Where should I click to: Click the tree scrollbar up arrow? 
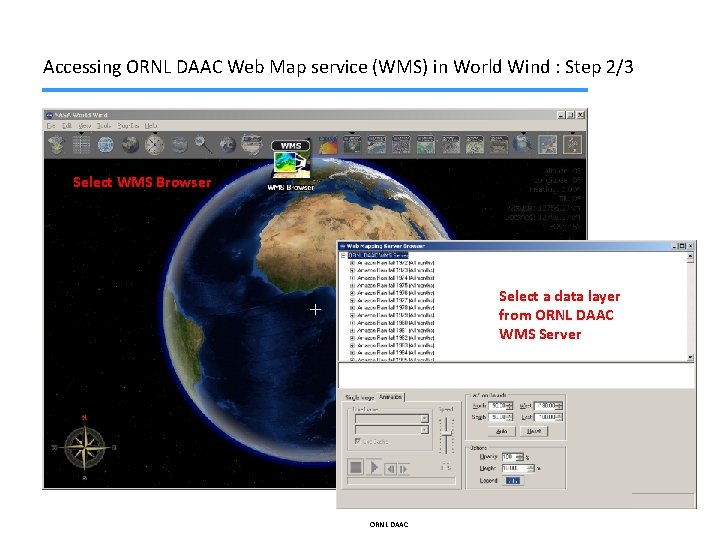(x=690, y=255)
